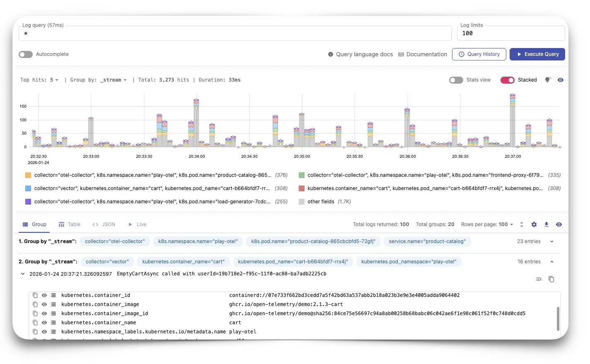
Task: Copy the kubernetes.container_id field value
Action: (x=35, y=295)
